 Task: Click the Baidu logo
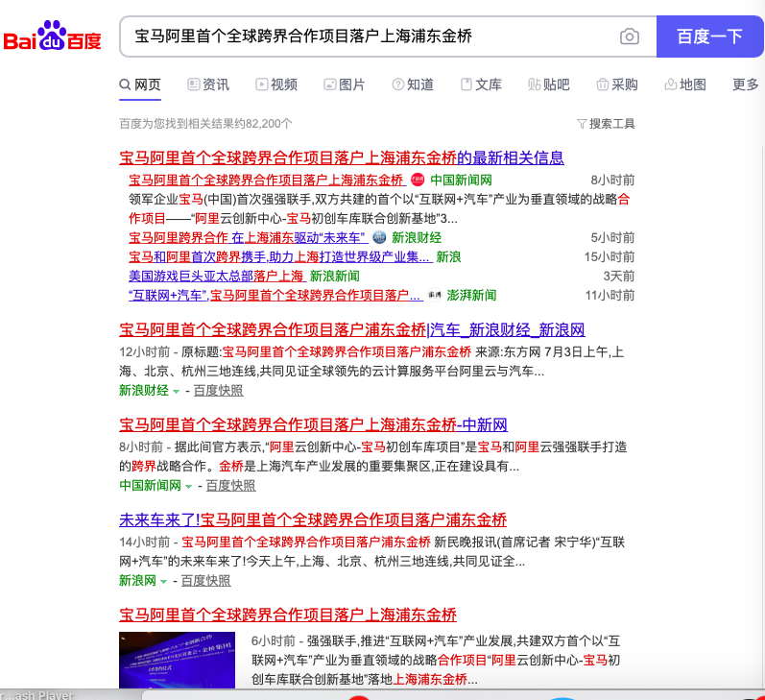click(52, 36)
